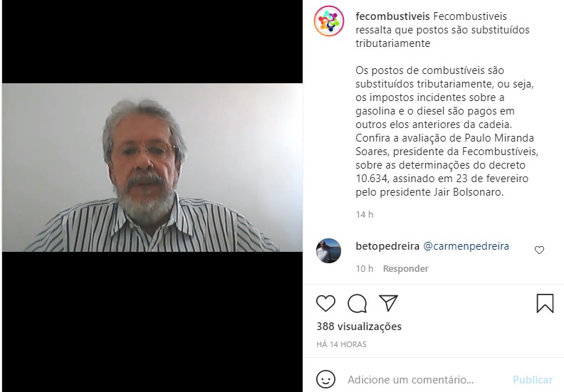Like betopedreira's comment with small heart

point(539,250)
